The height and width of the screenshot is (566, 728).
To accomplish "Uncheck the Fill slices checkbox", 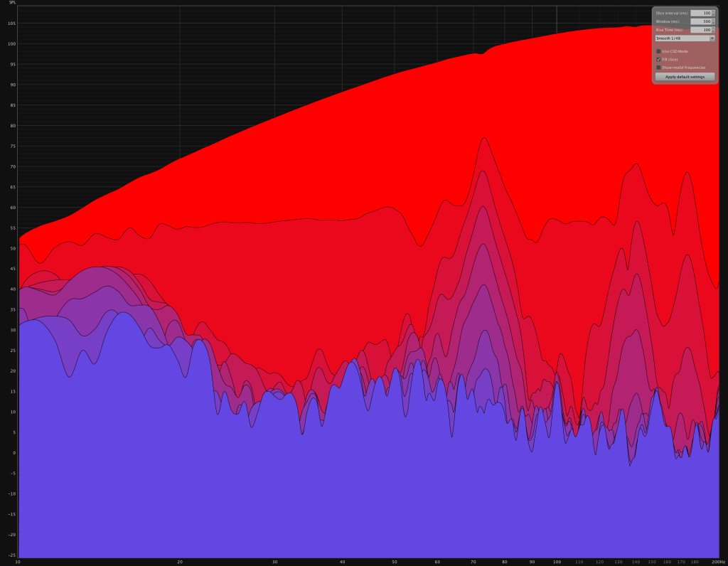I will 658,59.
